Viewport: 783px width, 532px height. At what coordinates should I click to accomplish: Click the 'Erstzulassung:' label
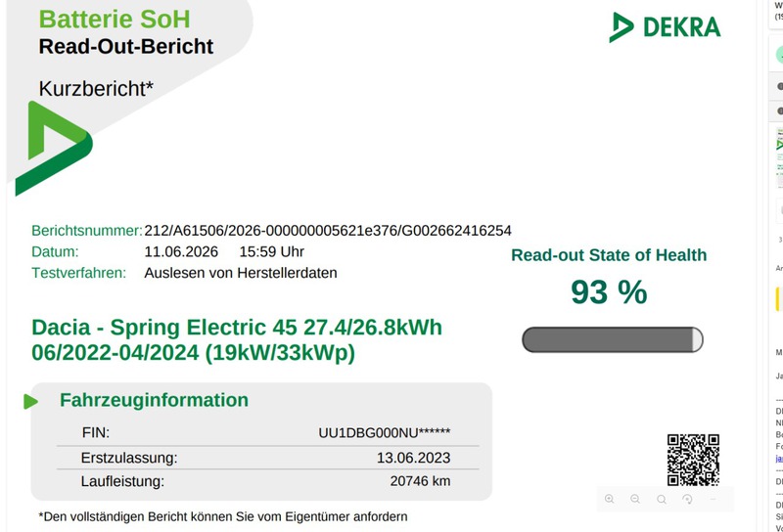(x=129, y=458)
